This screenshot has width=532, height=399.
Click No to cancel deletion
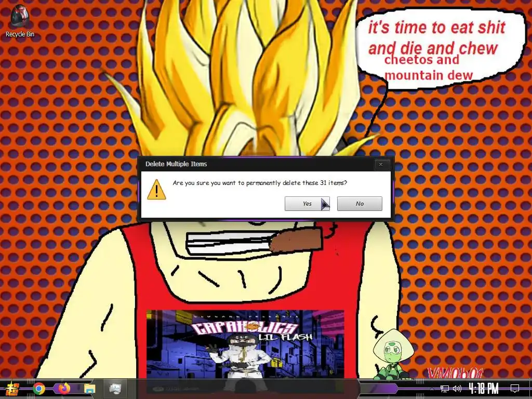360,204
